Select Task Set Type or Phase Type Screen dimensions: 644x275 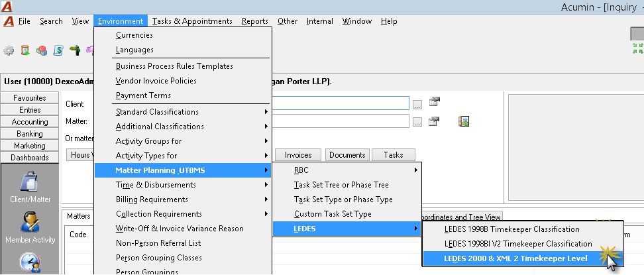pos(347,199)
